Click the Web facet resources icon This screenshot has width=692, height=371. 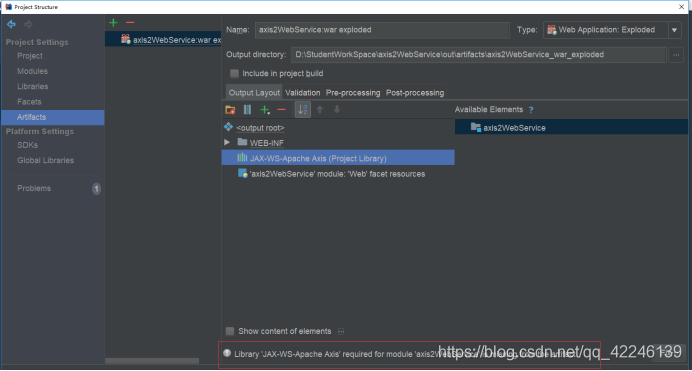(242, 173)
